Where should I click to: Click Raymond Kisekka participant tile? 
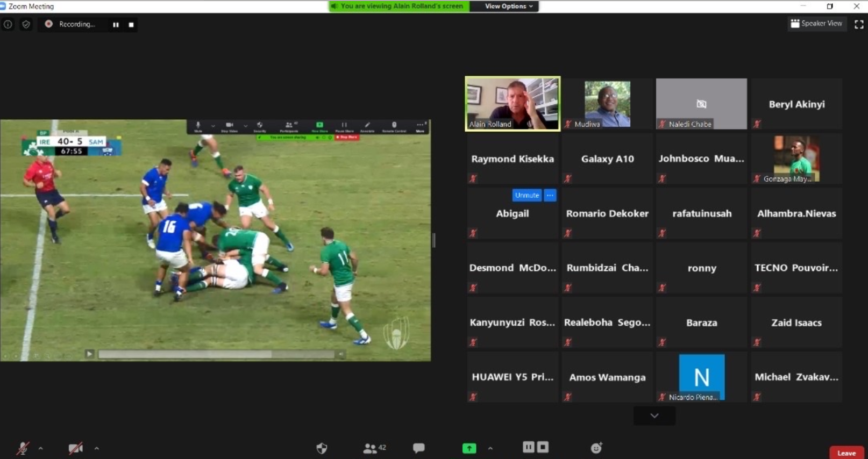[x=513, y=159]
